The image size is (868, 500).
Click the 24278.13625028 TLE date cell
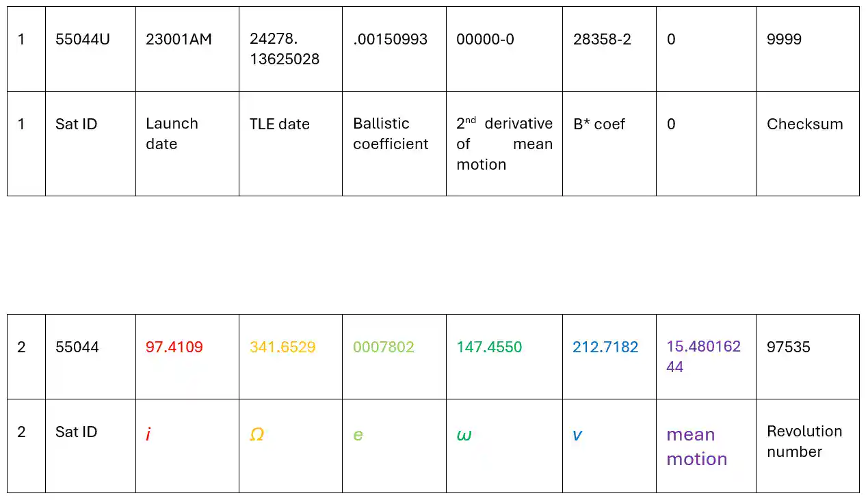(291, 49)
